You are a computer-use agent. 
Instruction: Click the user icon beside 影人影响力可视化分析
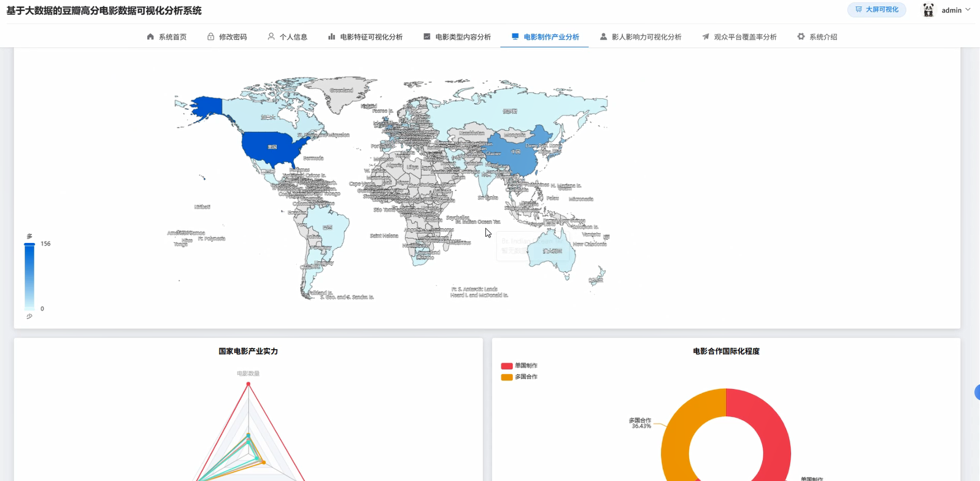click(x=603, y=37)
